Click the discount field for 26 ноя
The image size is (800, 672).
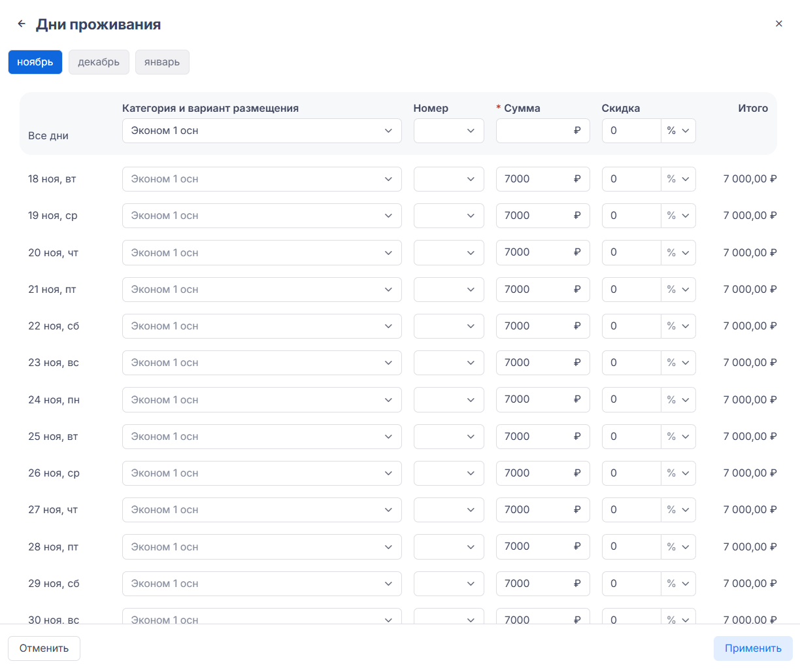[631, 473]
